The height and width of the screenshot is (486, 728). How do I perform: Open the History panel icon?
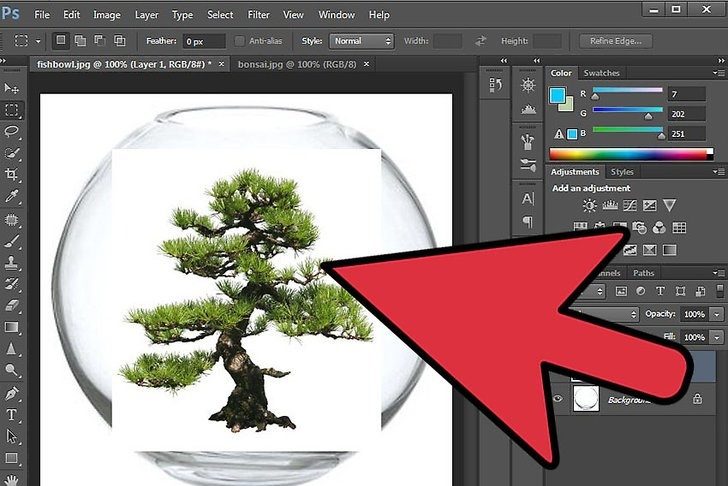[x=528, y=85]
